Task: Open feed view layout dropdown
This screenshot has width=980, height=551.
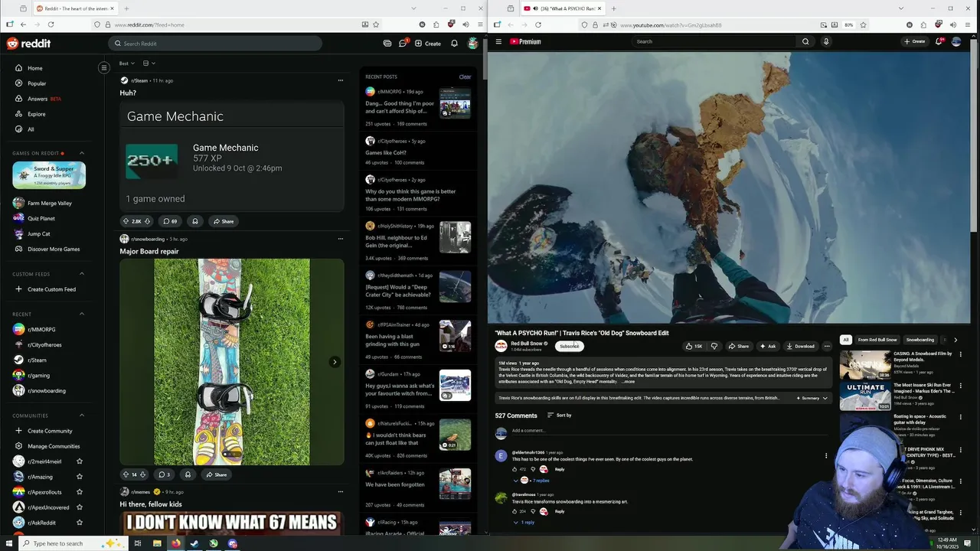Action: pyautogui.click(x=149, y=64)
